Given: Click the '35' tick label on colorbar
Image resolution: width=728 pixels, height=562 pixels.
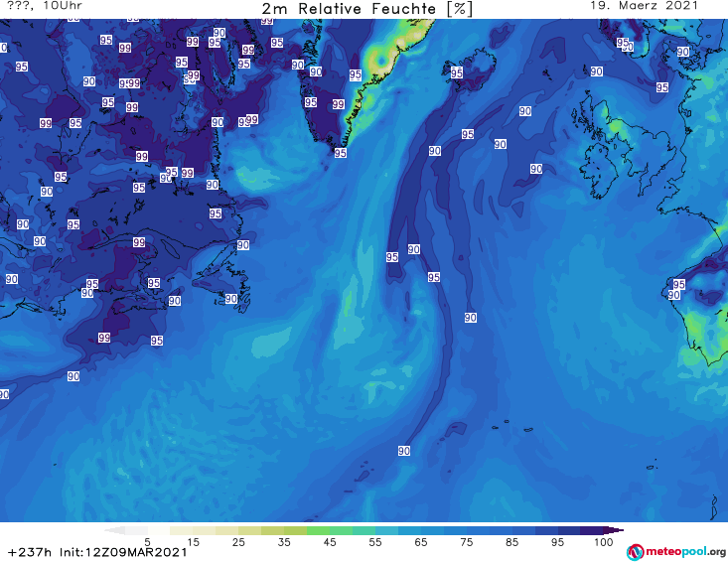Looking at the screenshot, I should (x=284, y=542).
